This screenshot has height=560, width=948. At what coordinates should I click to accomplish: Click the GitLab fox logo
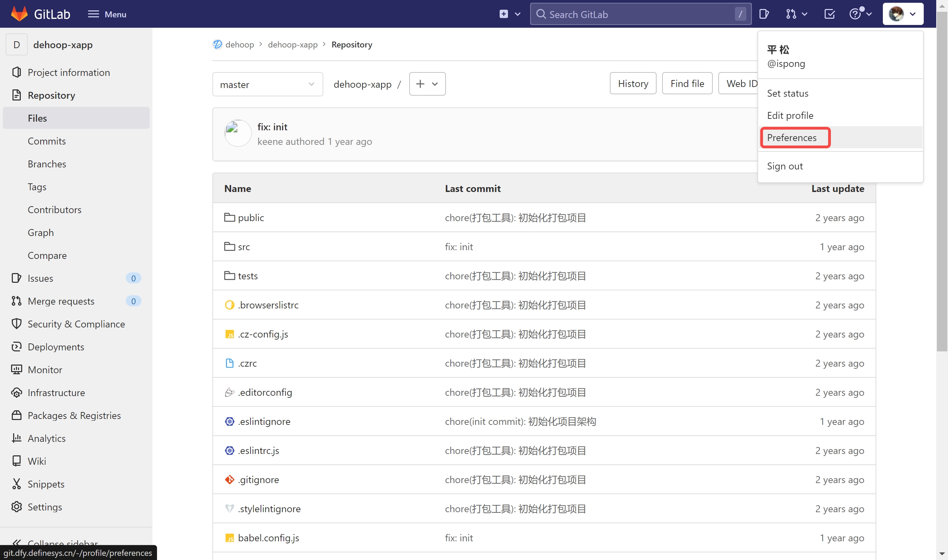click(19, 14)
